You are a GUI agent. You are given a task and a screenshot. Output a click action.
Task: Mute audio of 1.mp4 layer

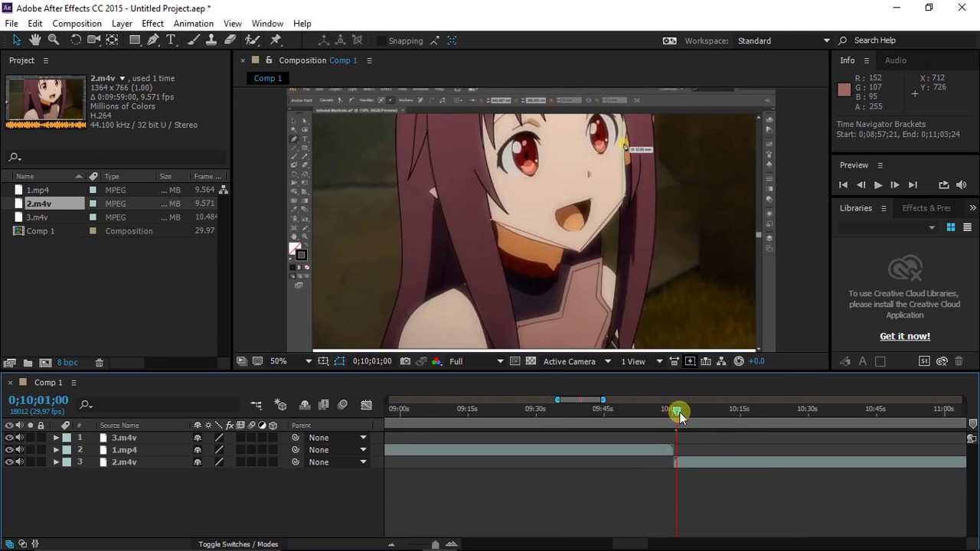(x=20, y=450)
